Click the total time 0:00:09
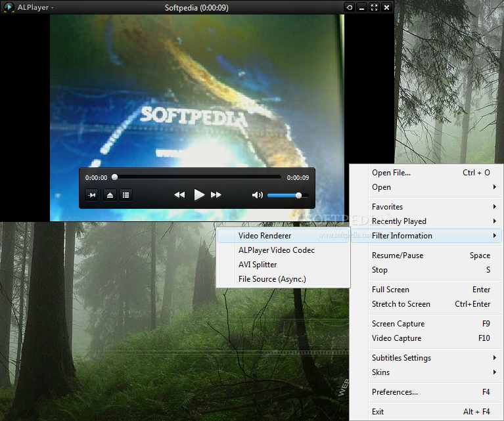This screenshot has height=421, width=504. click(298, 178)
